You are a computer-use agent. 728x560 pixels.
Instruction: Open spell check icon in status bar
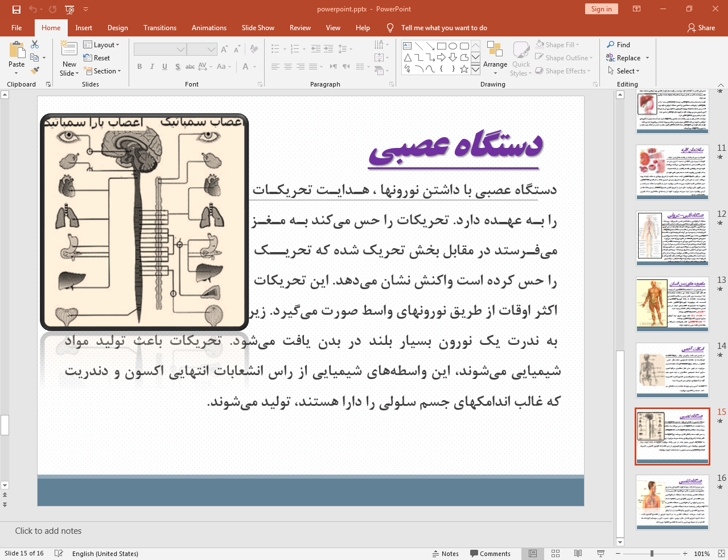(59, 553)
